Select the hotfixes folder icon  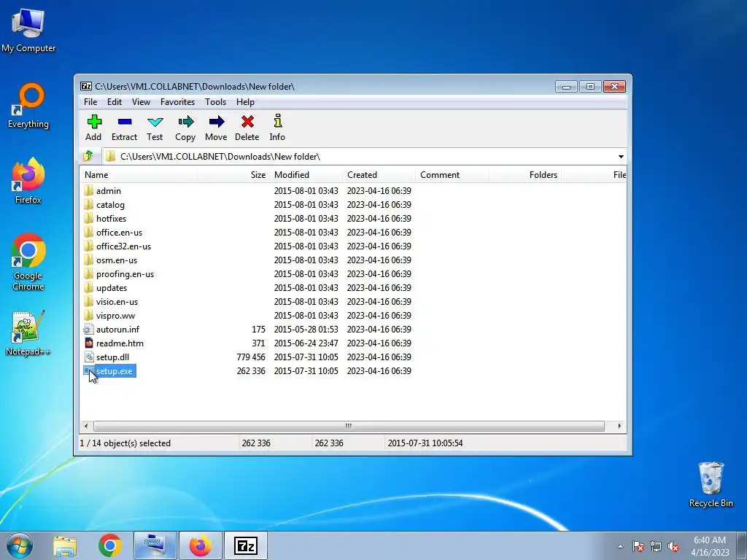tap(88, 218)
